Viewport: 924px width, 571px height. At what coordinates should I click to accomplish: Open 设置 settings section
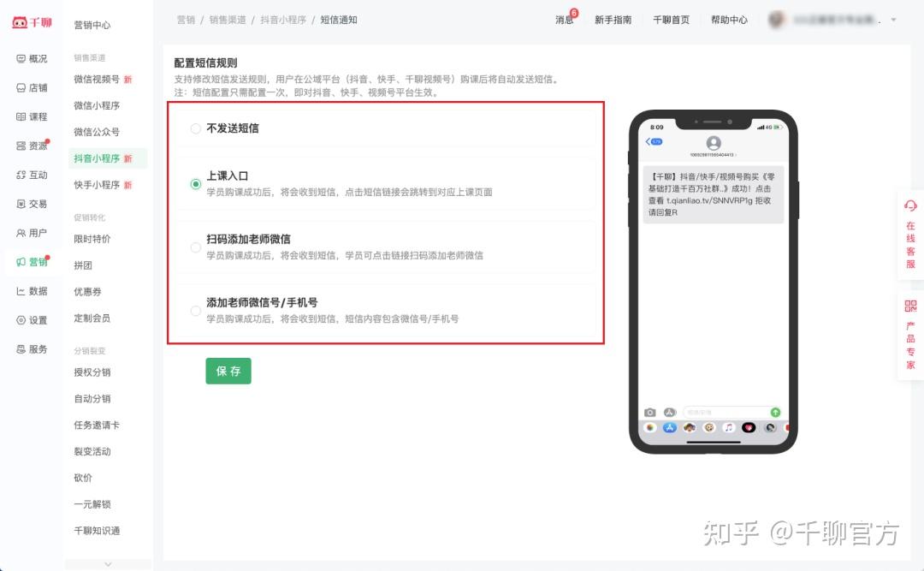coord(32,319)
